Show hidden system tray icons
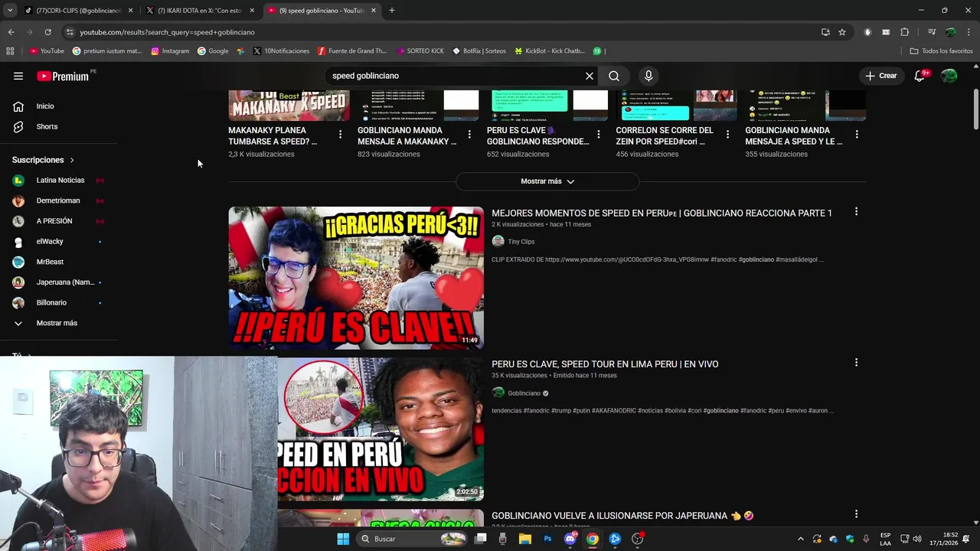 tap(801, 539)
